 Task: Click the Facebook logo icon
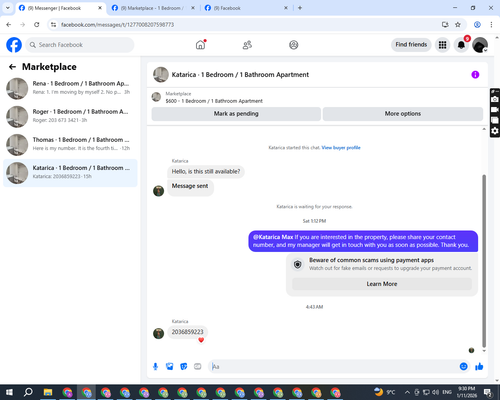tap(14, 45)
